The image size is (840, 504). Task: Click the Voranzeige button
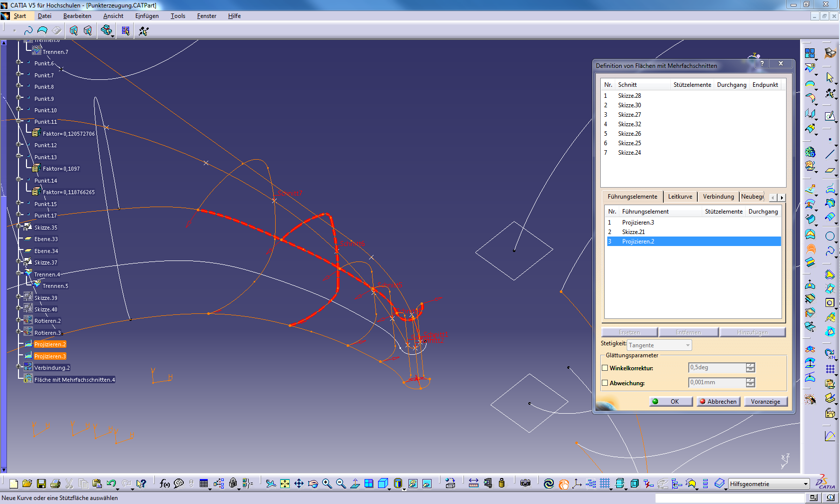tap(766, 402)
